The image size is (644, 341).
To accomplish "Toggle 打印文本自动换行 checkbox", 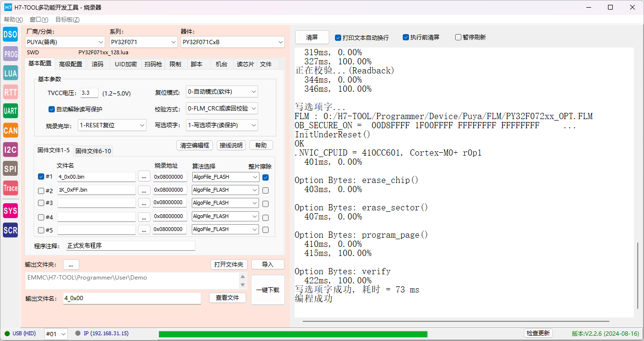I will (x=338, y=37).
